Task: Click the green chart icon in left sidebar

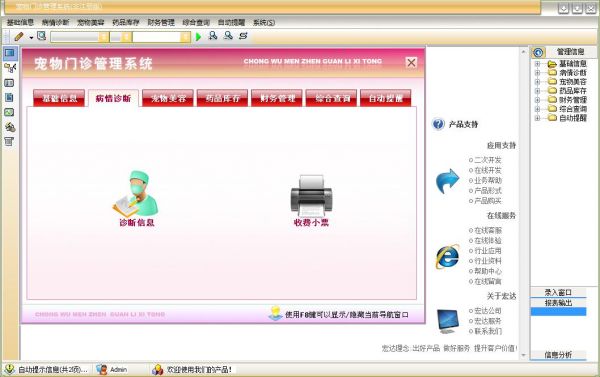Action: click(9, 112)
